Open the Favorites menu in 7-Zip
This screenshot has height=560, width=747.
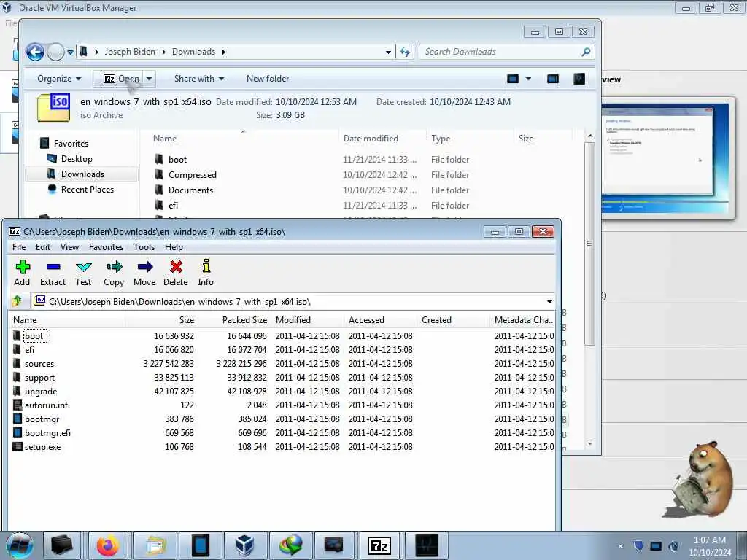point(107,247)
